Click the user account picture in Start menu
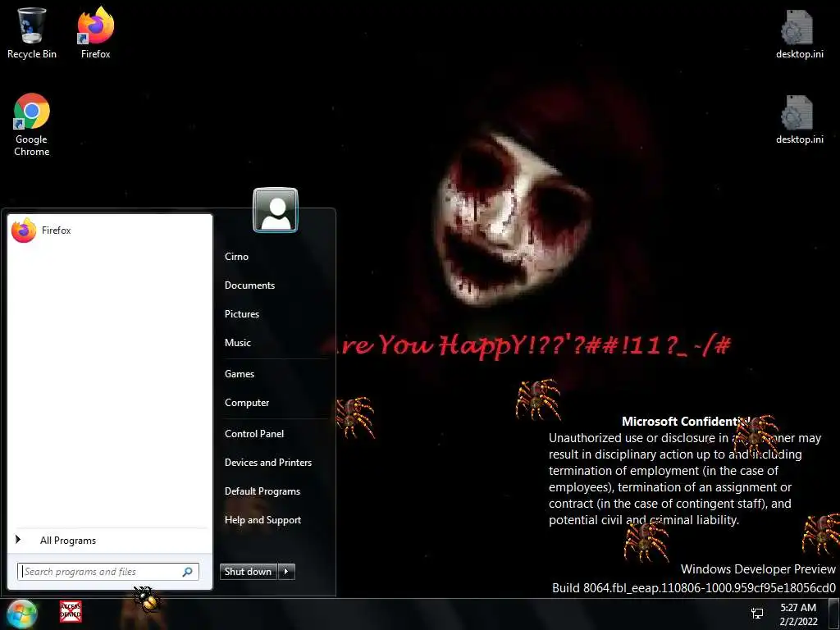This screenshot has width=840, height=630. (276, 210)
